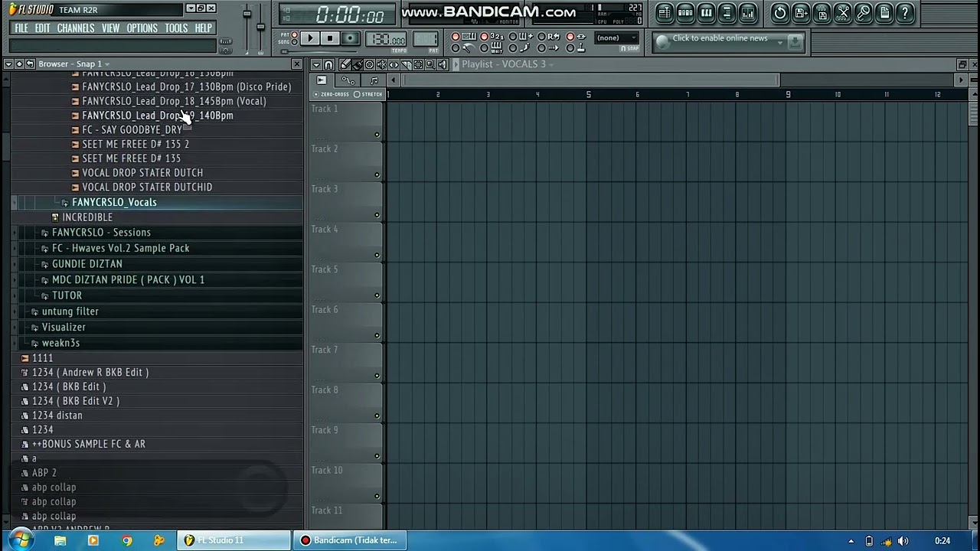The image size is (980, 551).
Task: Open the Playlist menu arrow
Action: click(x=316, y=64)
